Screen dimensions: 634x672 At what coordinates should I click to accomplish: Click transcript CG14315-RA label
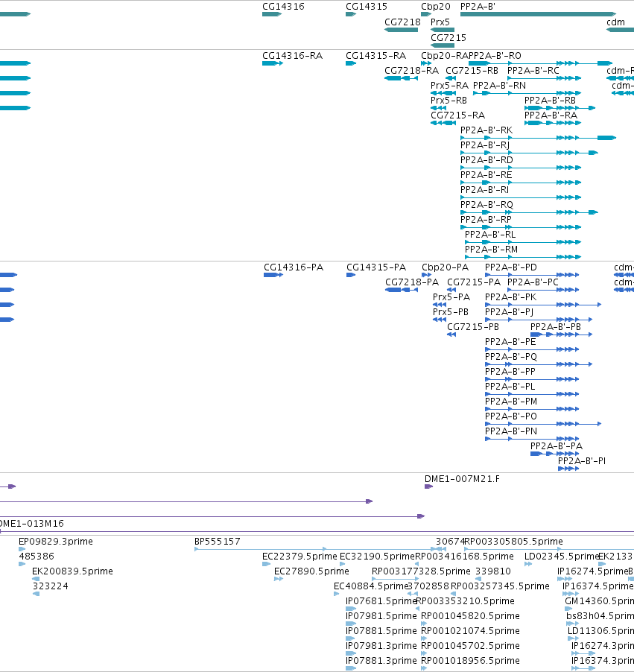click(376, 56)
